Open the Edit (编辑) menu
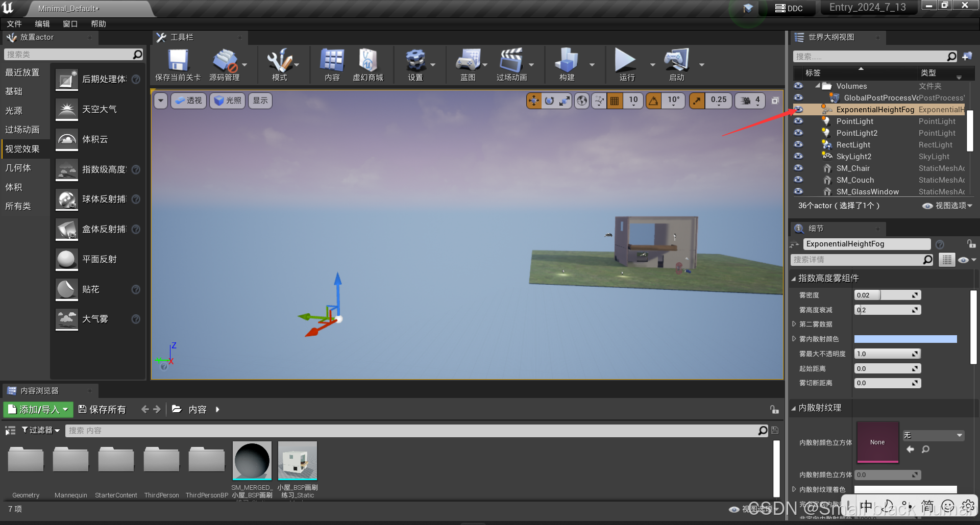This screenshot has height=525, width=980. pos(42,24)
